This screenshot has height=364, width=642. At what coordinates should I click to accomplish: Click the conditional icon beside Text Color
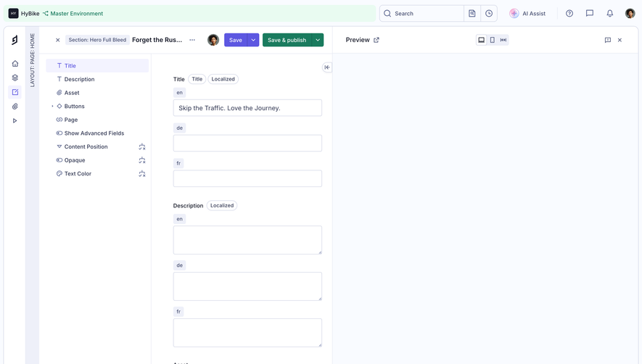142,173
